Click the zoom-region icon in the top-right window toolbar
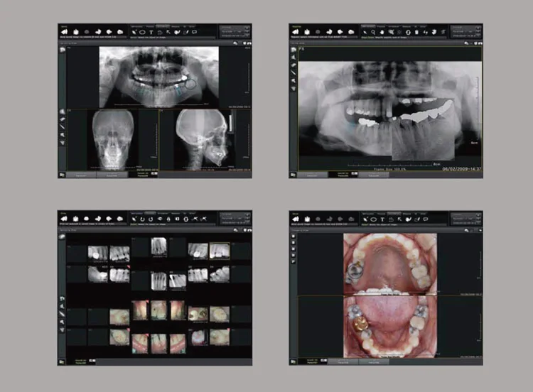 (x=392, y=32)
